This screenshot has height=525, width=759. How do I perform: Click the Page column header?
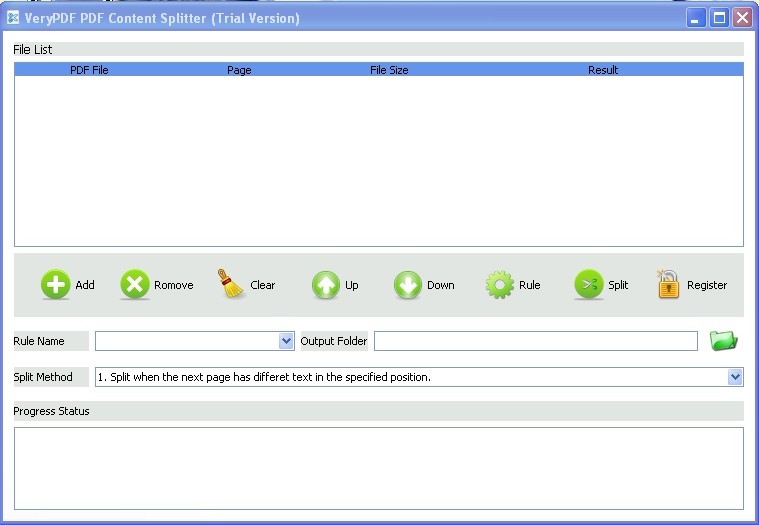coord(239,70)
